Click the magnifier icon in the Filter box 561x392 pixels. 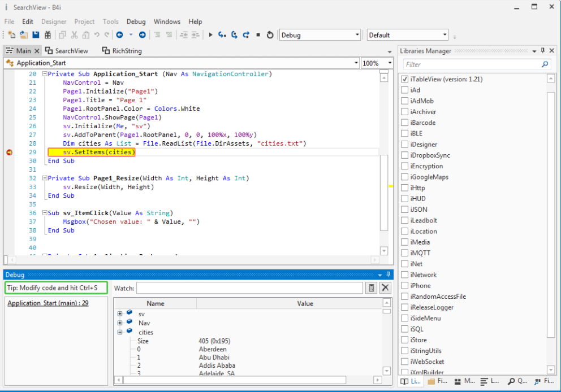point(545,64)
